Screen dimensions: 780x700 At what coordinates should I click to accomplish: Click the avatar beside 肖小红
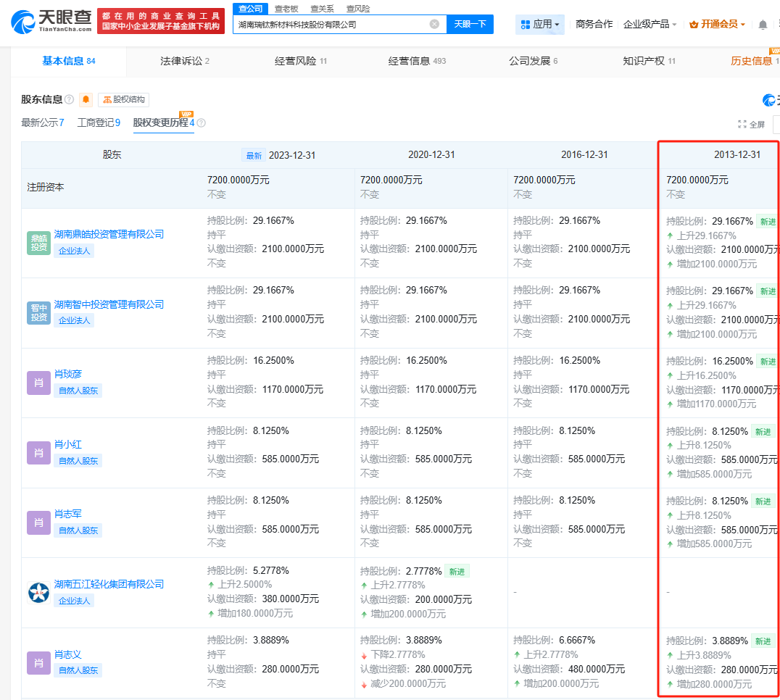coord(39,453)
